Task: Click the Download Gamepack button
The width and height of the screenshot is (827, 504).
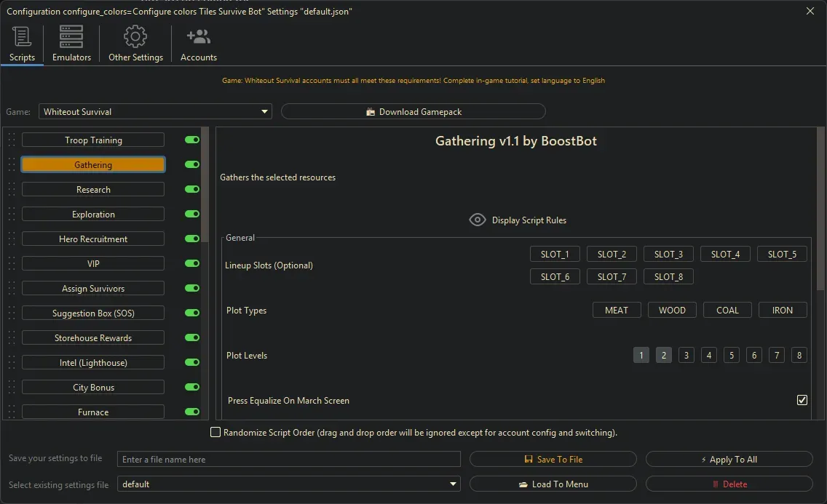Action: 413,112
